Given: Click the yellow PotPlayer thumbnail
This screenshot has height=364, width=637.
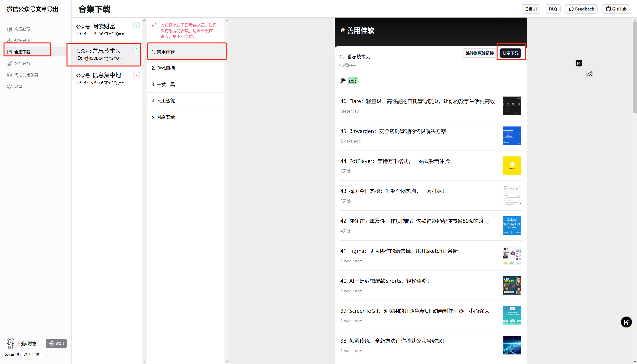Looking at the screenshot, I should coord(512,166).
